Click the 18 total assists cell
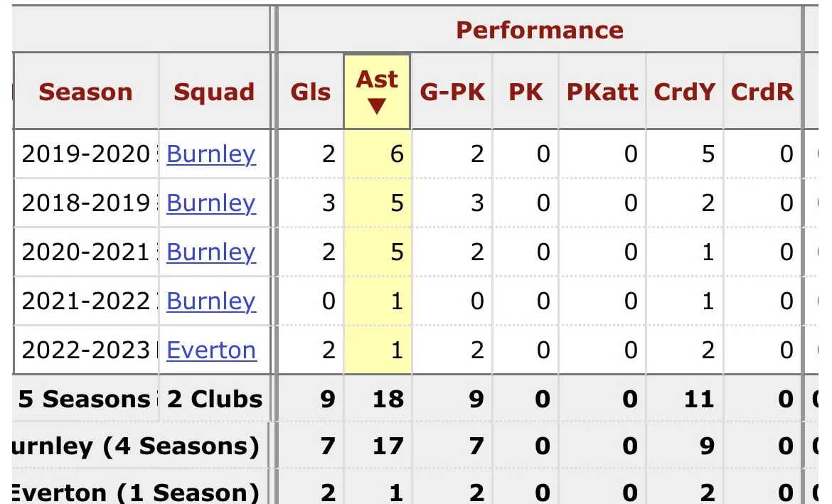This screenshot has width=832, height=504. (388, 399)
